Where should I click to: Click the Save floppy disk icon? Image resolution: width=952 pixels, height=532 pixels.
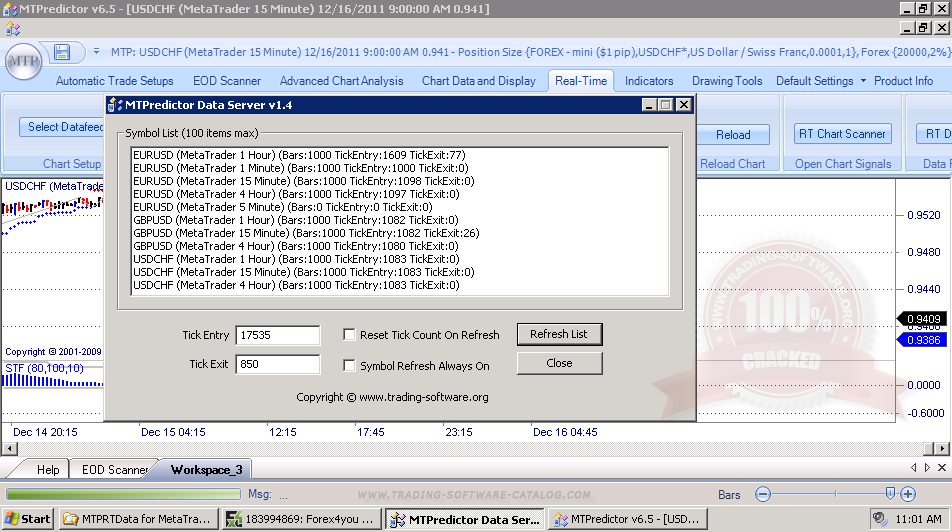tap(62, 52)
